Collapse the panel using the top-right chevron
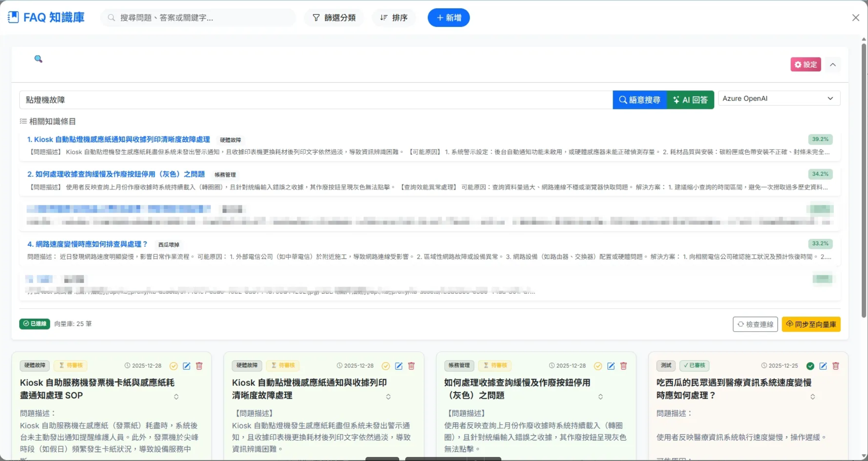The width and height of the screenshot is (868, 461). click(x=833, y=64)
